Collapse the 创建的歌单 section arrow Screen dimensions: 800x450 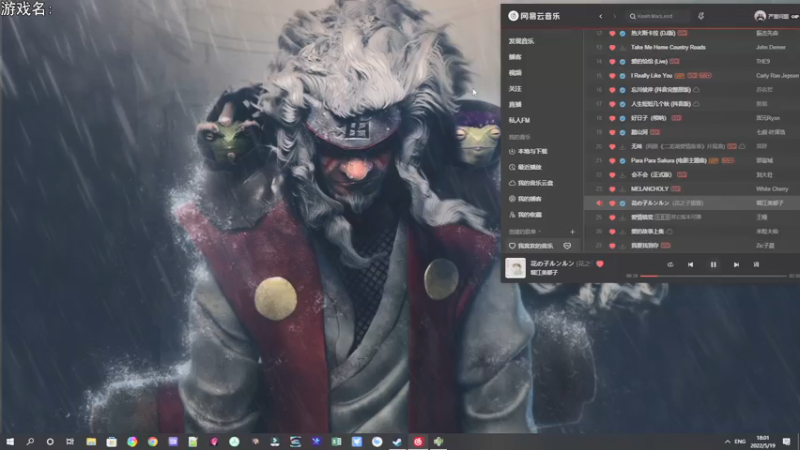[x=539, y=232]
